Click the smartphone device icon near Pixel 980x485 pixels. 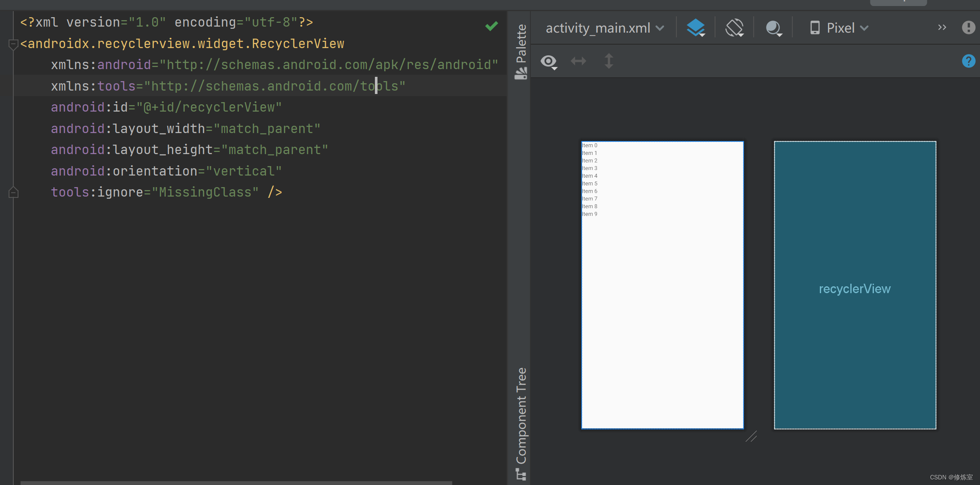point(815,27)
